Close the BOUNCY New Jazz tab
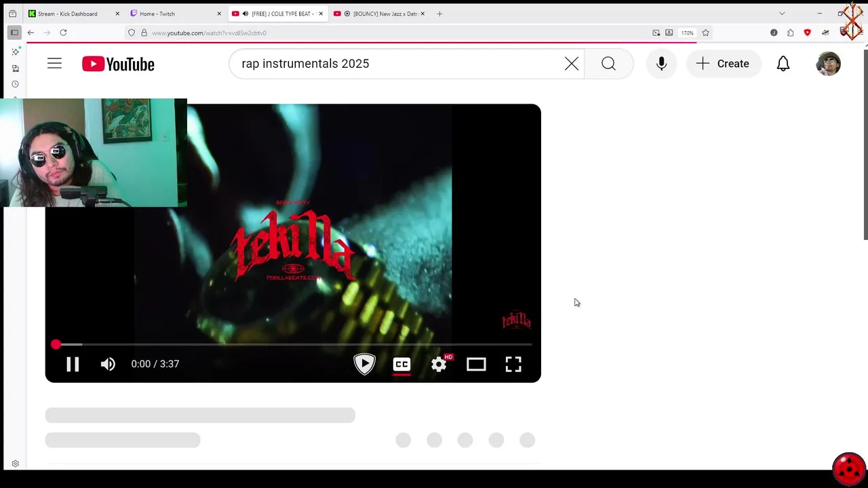This screenshot has width=868, height=488. tap(422, 14)
